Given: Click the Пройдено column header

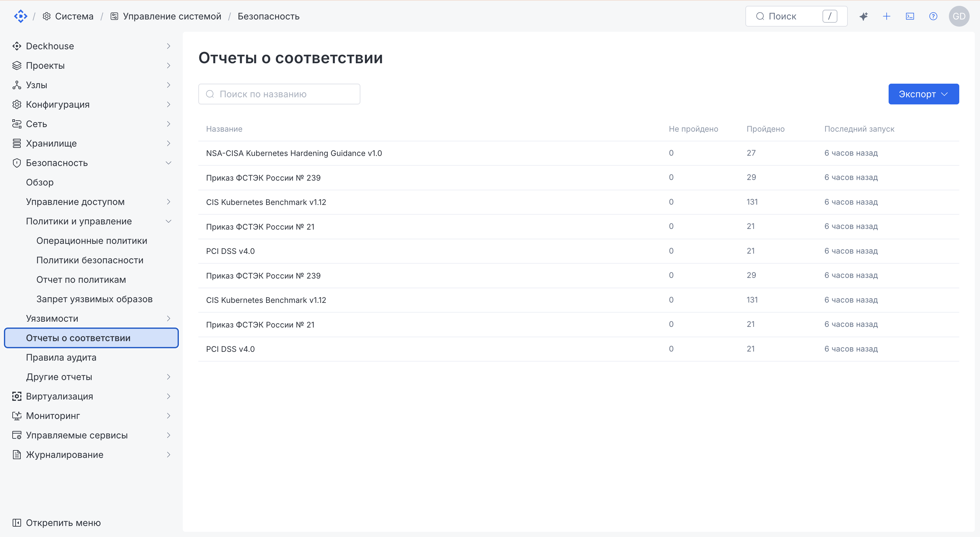Looking at the screenshot, I should click(x=765, y=129).
